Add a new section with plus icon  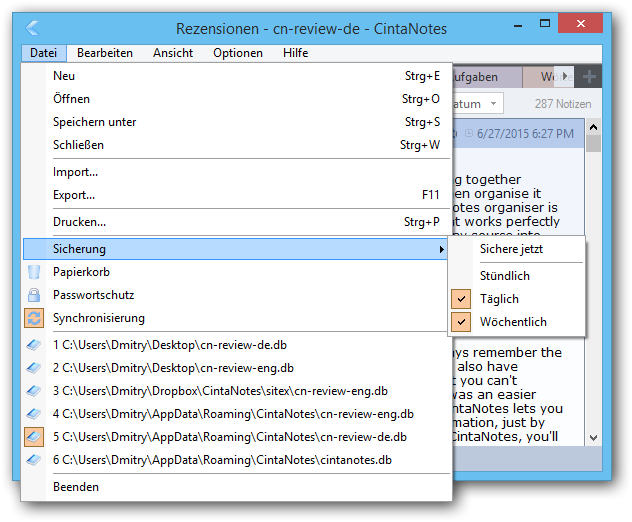tap(588, 77)
